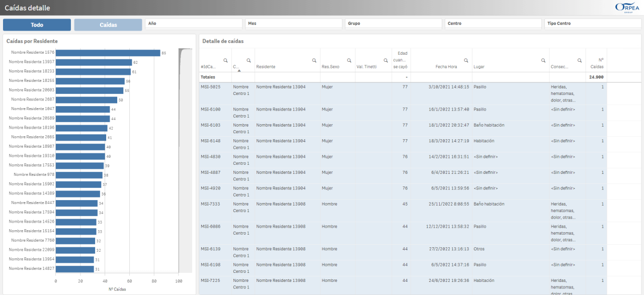Switch to the Caídas tab

pyautogui.click(x=108, y=25)
